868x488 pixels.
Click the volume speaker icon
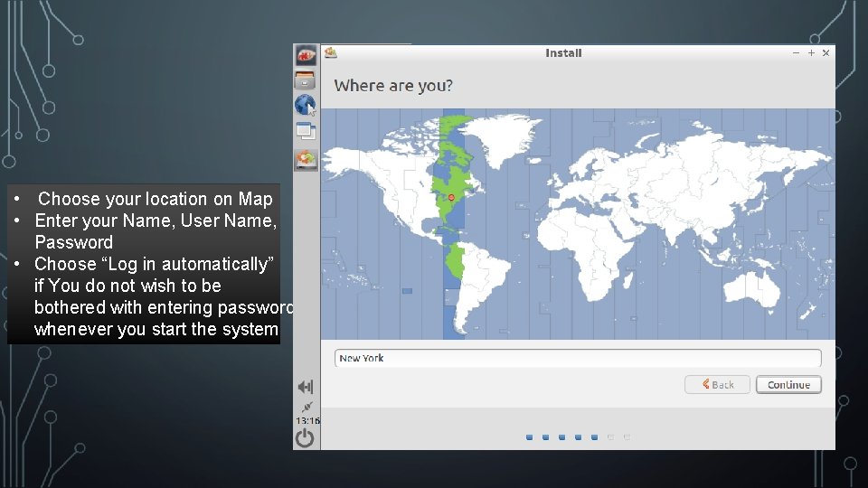click(305, 387)
